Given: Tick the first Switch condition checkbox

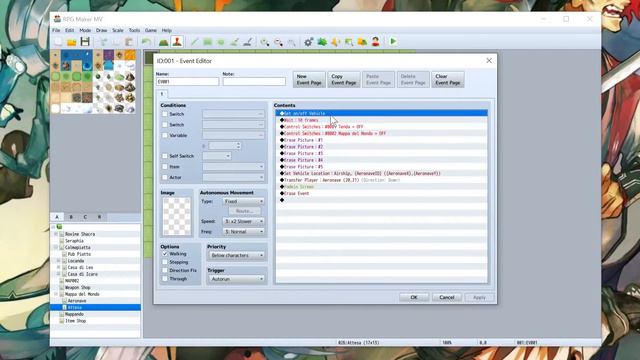Looking at the screenshot, I should pyautogui.click(x=165, y=114).
